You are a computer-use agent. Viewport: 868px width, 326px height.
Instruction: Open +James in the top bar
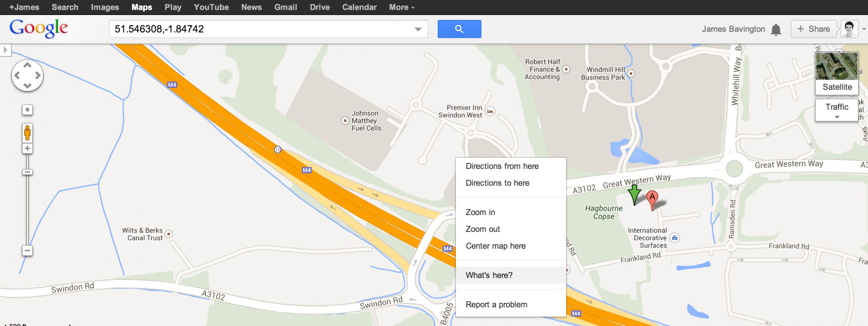click(x=24, y=7)
